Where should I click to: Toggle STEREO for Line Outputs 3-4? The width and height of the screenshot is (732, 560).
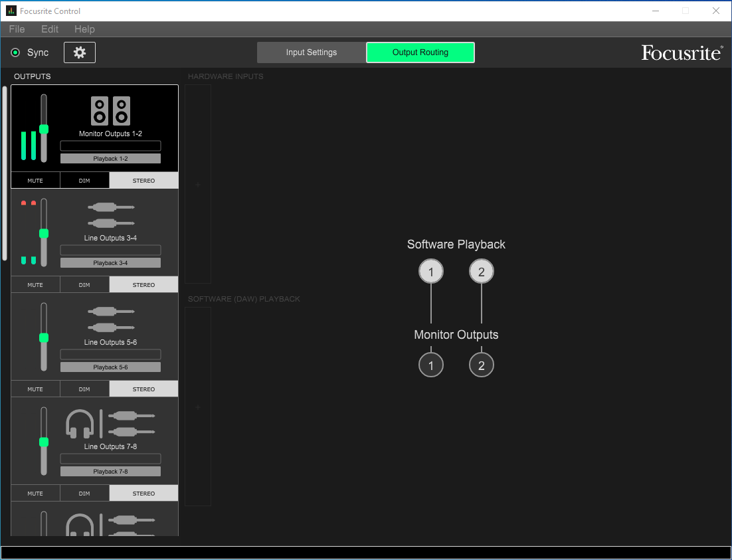[143, 285]
